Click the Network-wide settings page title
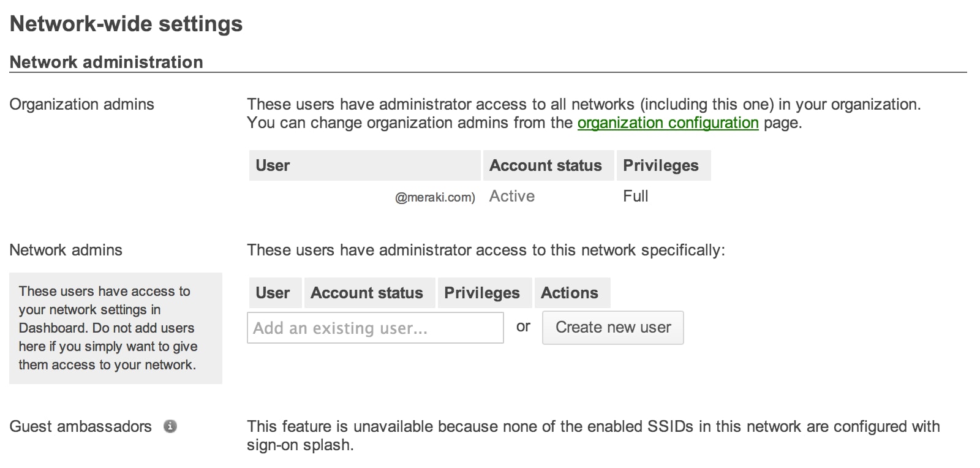The image size is (980, 468). (126, 24)
